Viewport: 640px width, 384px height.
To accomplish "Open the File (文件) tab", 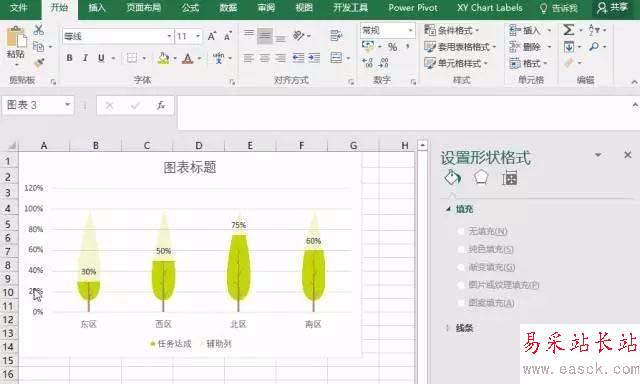I will [18, 8].
